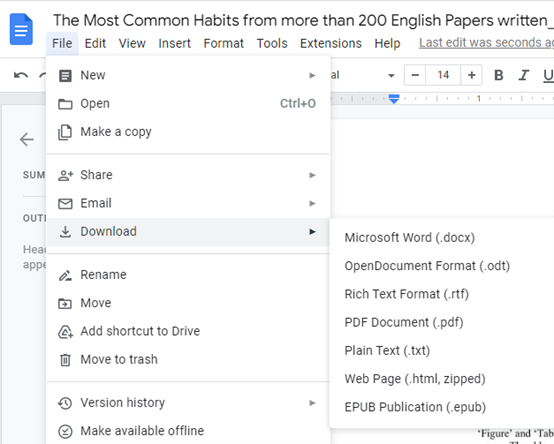Download as Rich Text Format (.rtf)

pos(442,294)
